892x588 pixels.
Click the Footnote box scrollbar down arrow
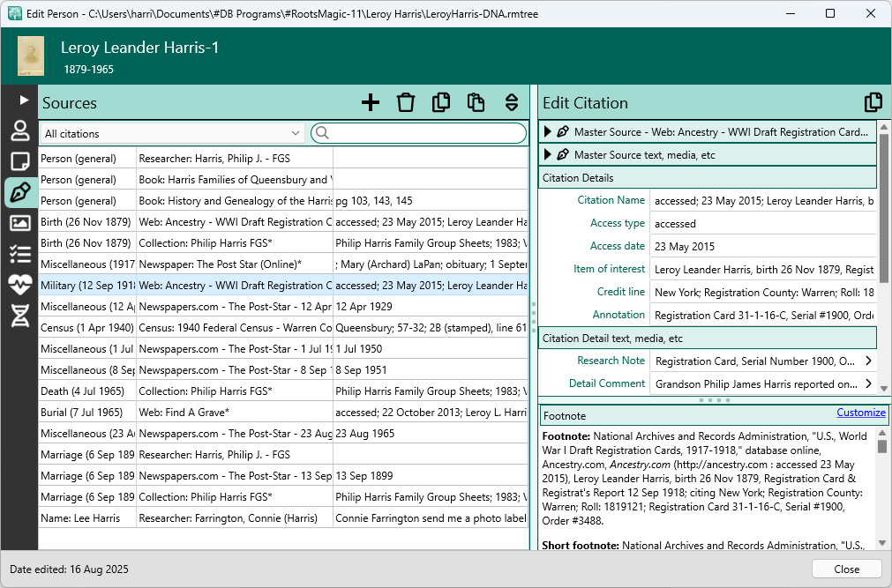881,543
